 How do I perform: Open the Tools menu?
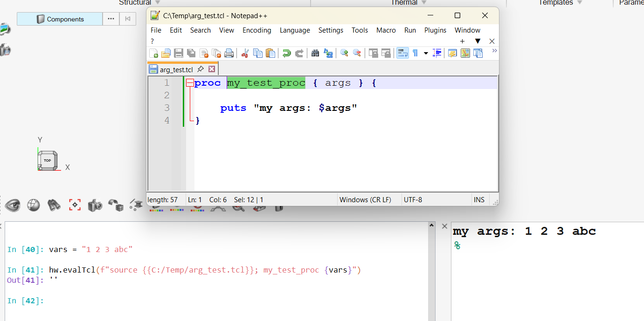coord(360,30)
